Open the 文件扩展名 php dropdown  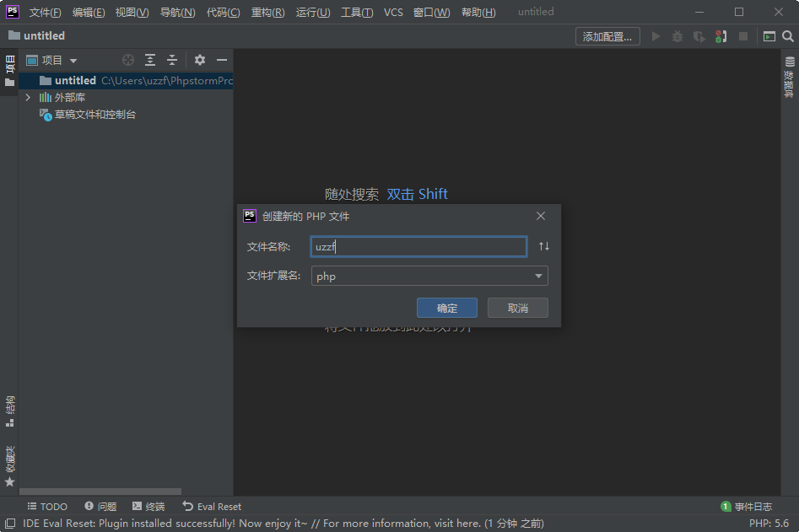tap(429, 276)
